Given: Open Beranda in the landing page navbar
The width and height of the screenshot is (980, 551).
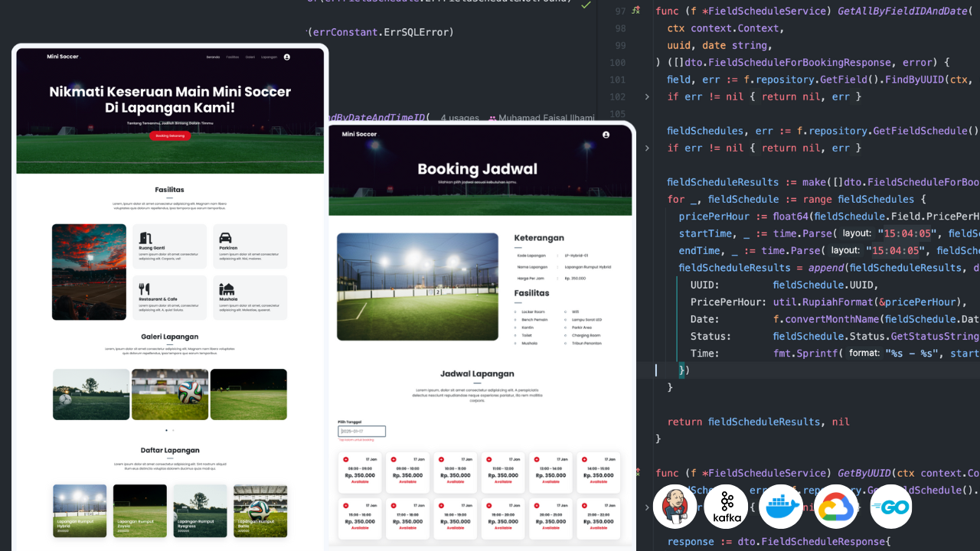Looking at the screenshot, I should [x=214, y=57].
